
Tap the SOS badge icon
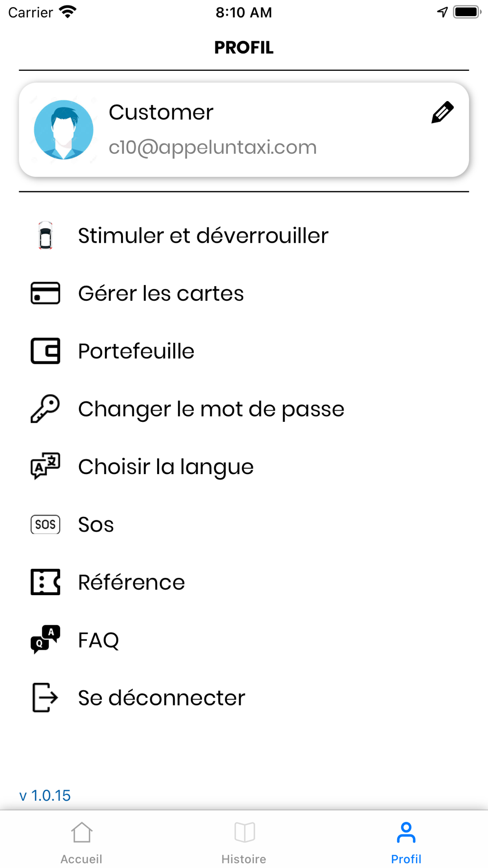pos(45,524)
